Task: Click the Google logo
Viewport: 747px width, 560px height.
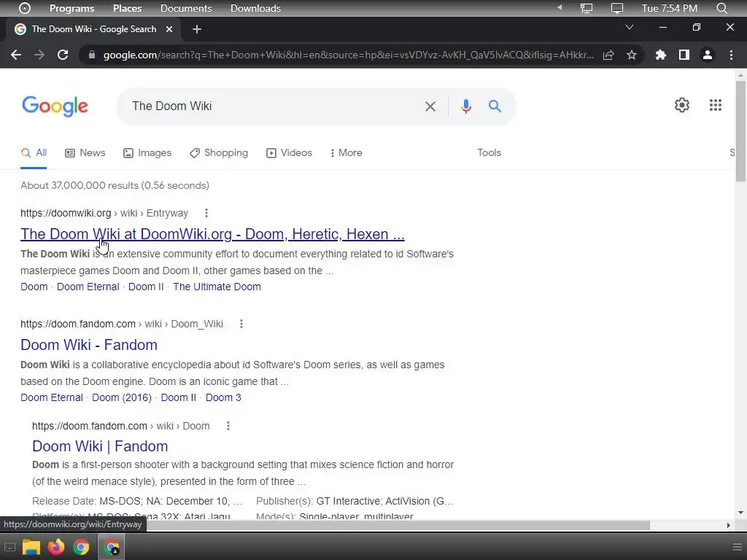Action: pyautogui.click(x=55, y=106)
